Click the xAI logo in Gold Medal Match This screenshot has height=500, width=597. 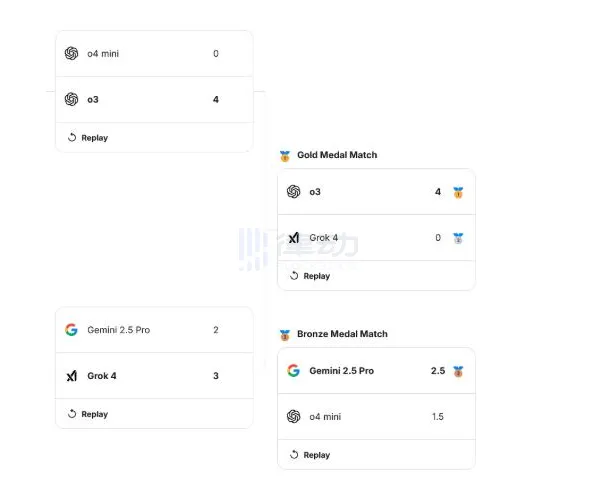(294, 238)
